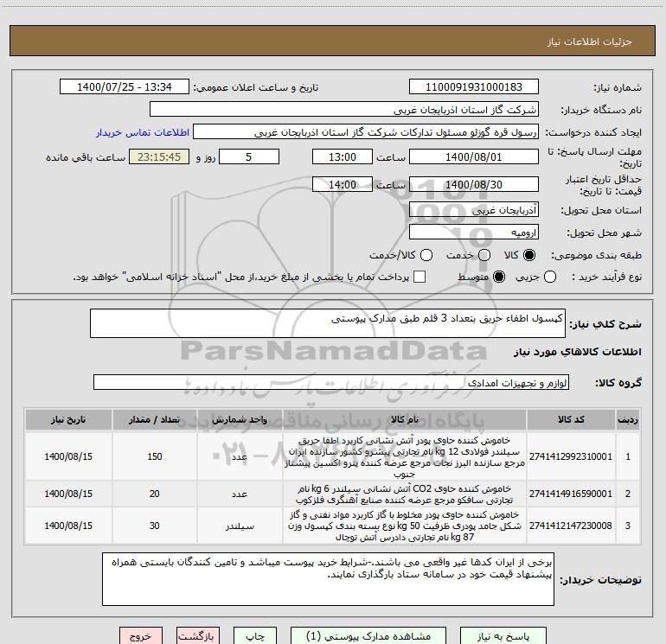
Task: Click need date 1400/08/15 in row 1
Action: (68, 456)
